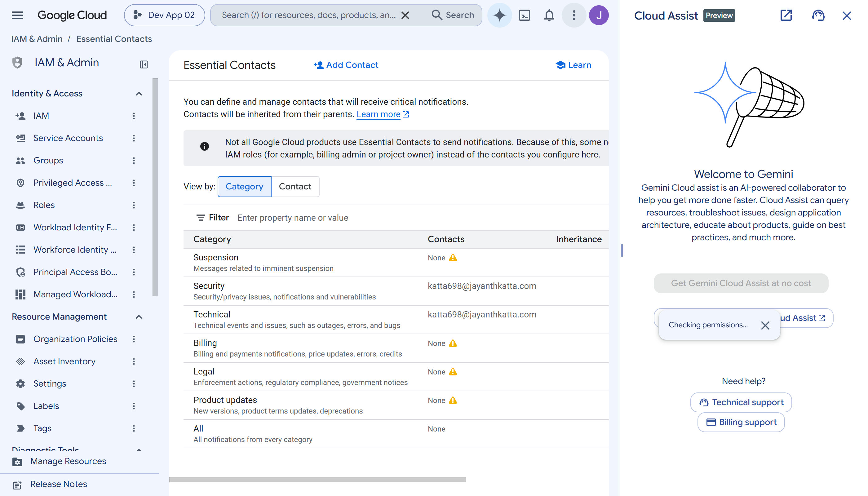
Task: Open the three-dot menu for Organization Policies
Action: pyautogui.click(x=134, y=339)
